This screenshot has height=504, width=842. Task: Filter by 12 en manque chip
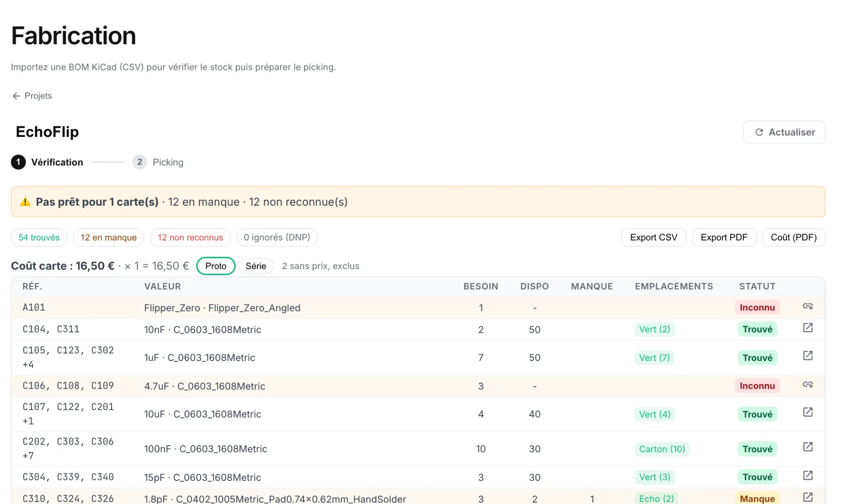[108, 237]
